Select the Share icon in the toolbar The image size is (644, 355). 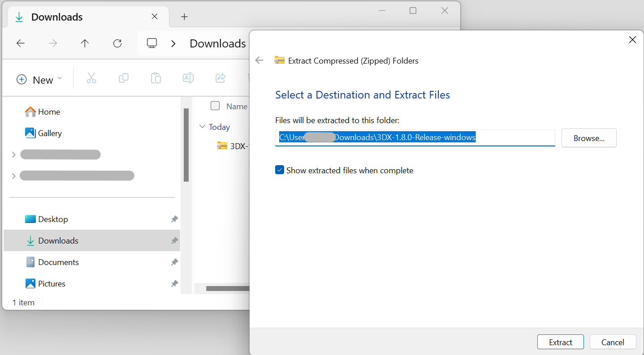(x=220, y=78)
